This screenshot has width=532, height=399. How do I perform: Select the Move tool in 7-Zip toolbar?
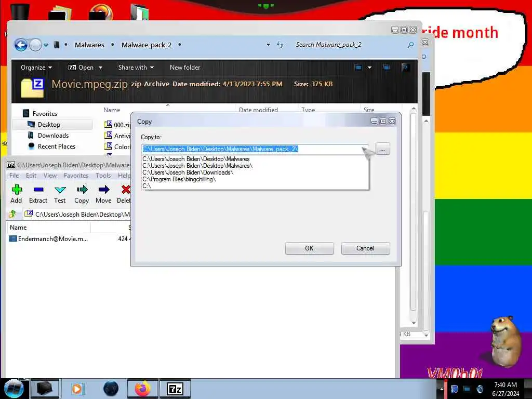click(103, 194)
